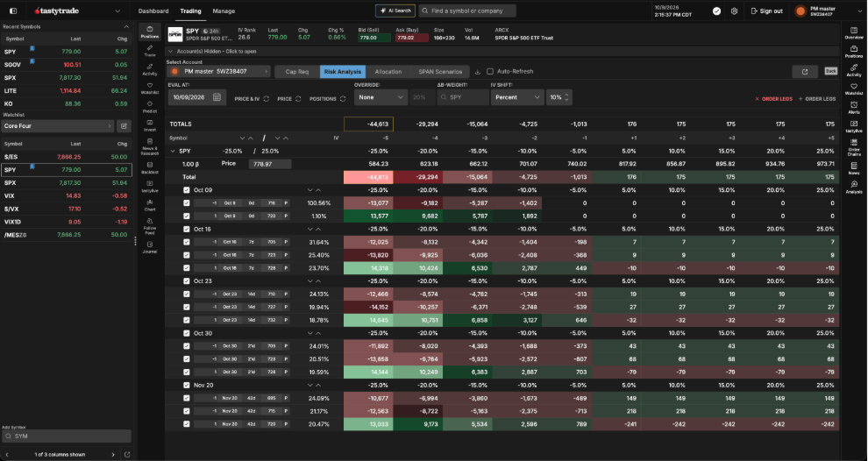
Task: Click the calendar icon in Eval At
Action: coord(217,97)
